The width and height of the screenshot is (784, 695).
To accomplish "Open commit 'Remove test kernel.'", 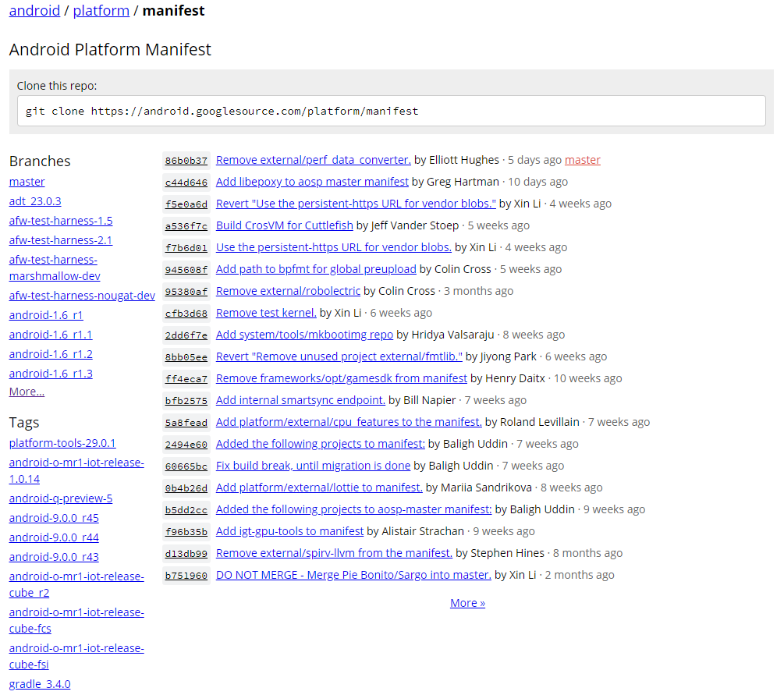I will [266, 313].
